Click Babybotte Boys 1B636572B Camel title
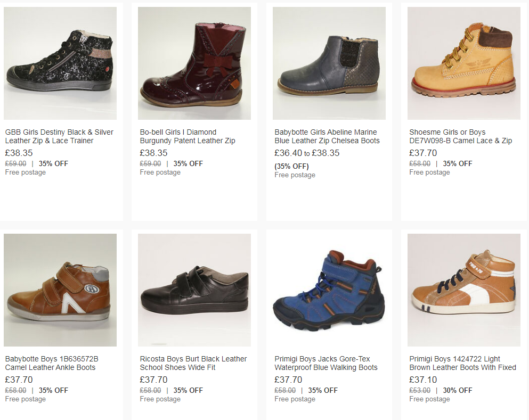The height and width of the screenshot is (420, 529). pyautogui.click(x=52, y=364)
